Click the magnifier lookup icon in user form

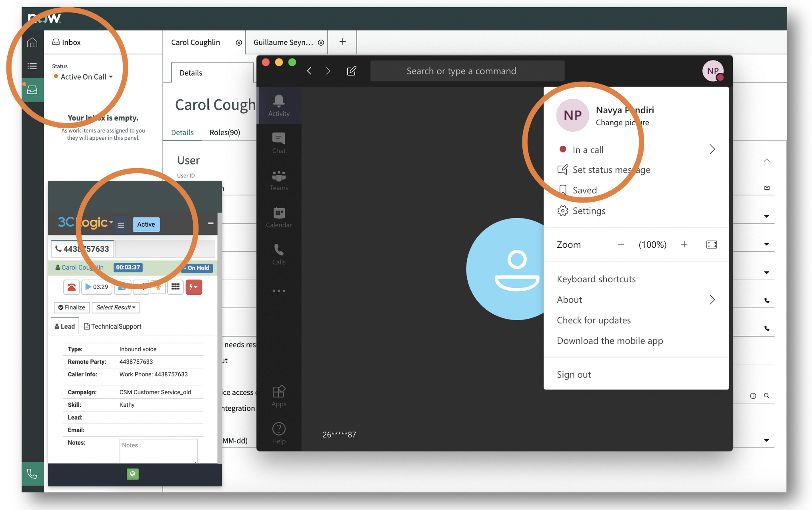coord(767,396)
